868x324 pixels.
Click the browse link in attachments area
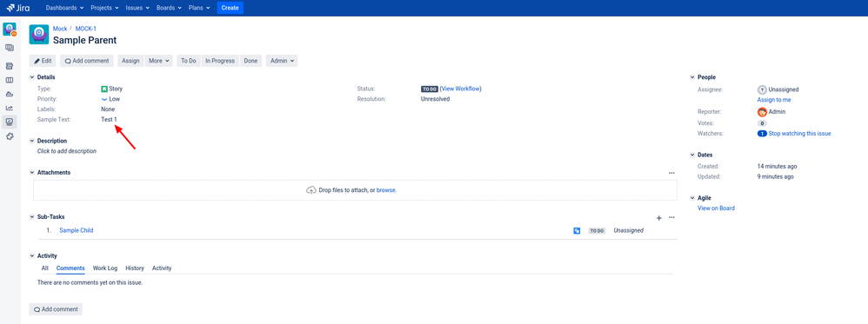(386, 190)
